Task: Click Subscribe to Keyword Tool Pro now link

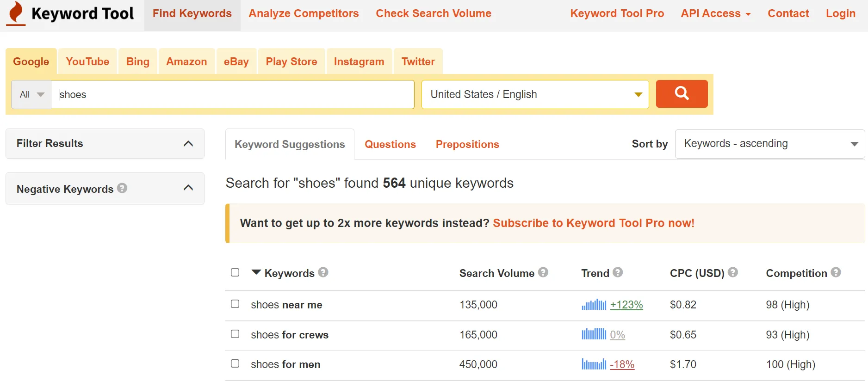Action: tap(593, 223)
